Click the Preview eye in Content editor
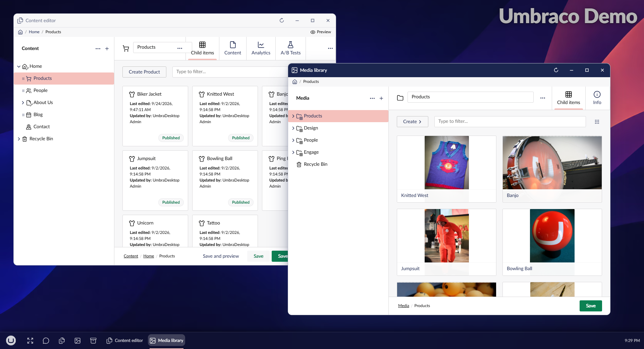Image resolution: width=644 pixels, height=349 pixels. [321, 32]
